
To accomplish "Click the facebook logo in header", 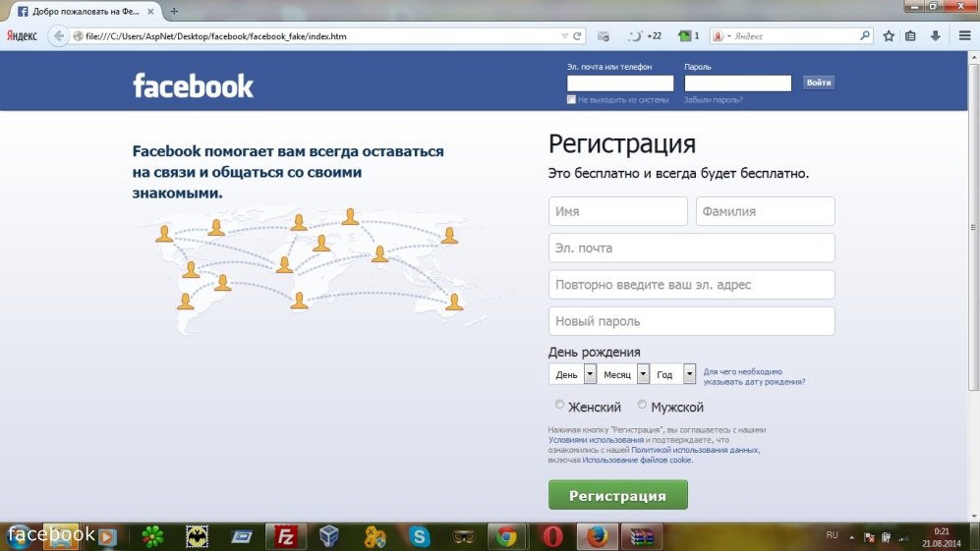I will pyautogui.click(x=193, y=86).
